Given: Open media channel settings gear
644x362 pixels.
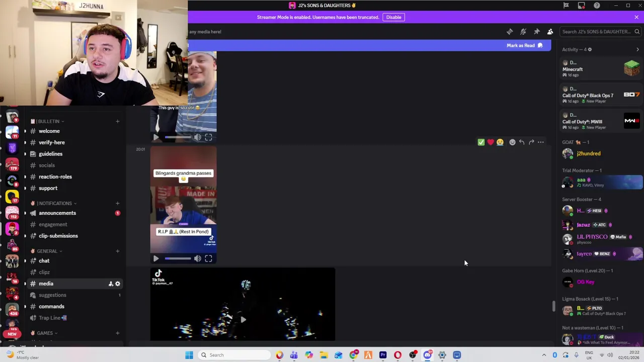Looking at the screenshot, I should tap(118, 284).
